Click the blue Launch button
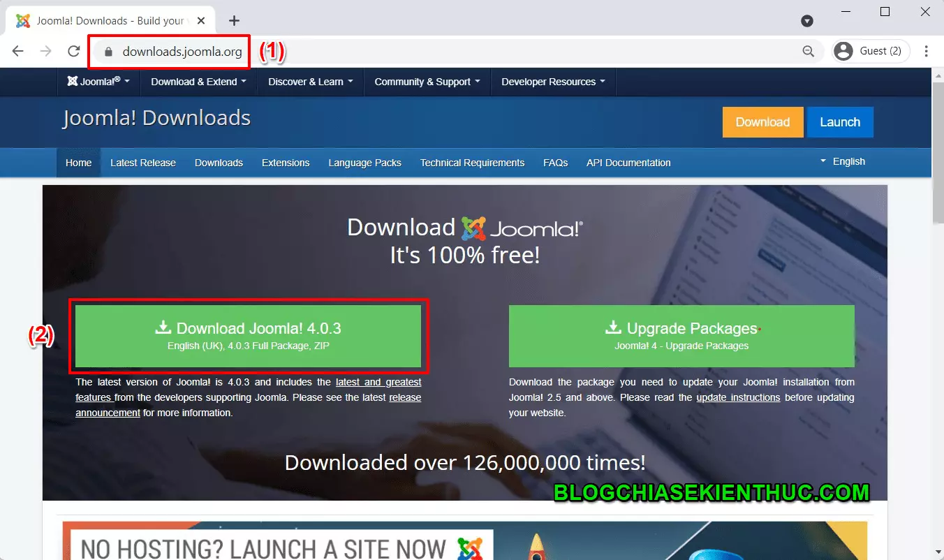 [840, 122]
